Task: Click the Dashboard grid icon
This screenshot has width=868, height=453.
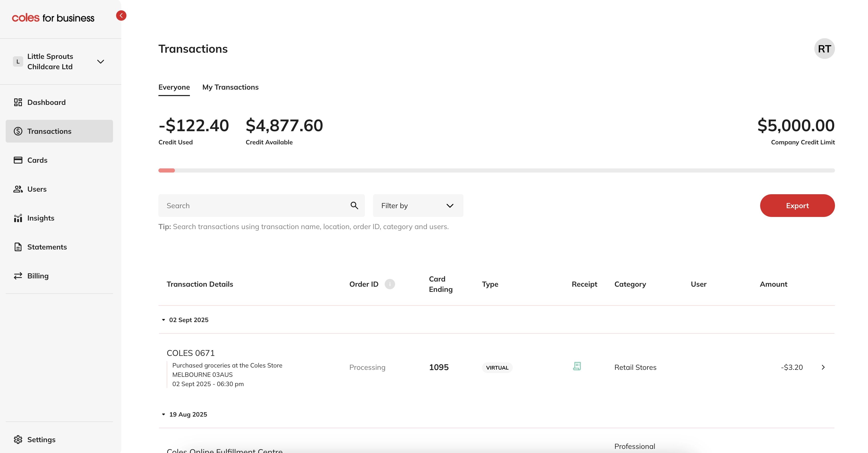Action: (18, 102)
